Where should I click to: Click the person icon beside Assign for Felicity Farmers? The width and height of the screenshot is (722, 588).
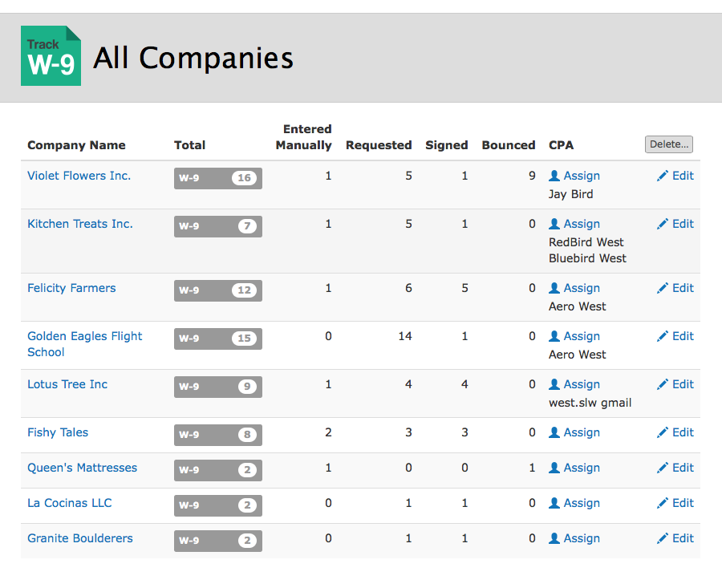tap(554, 288)
